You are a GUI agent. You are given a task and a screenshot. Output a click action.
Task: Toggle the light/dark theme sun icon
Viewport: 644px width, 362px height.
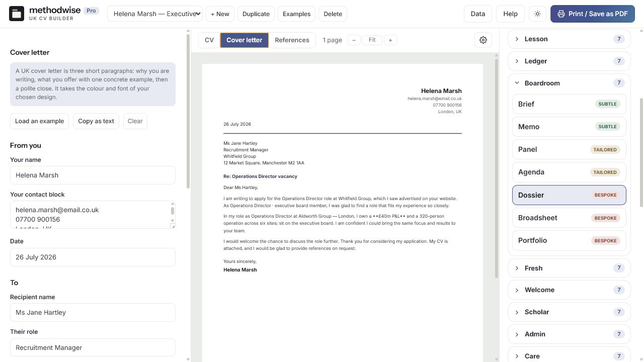tap(537, 14)
